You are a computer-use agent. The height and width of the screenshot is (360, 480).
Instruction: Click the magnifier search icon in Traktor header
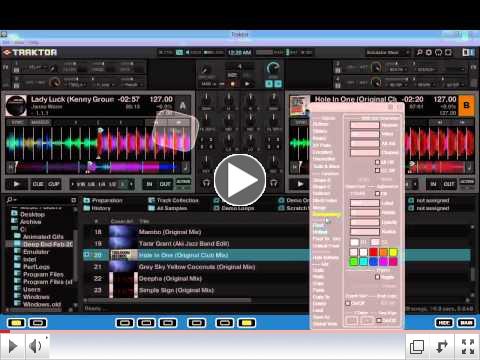pyautogui.click(x=419, y=52)
